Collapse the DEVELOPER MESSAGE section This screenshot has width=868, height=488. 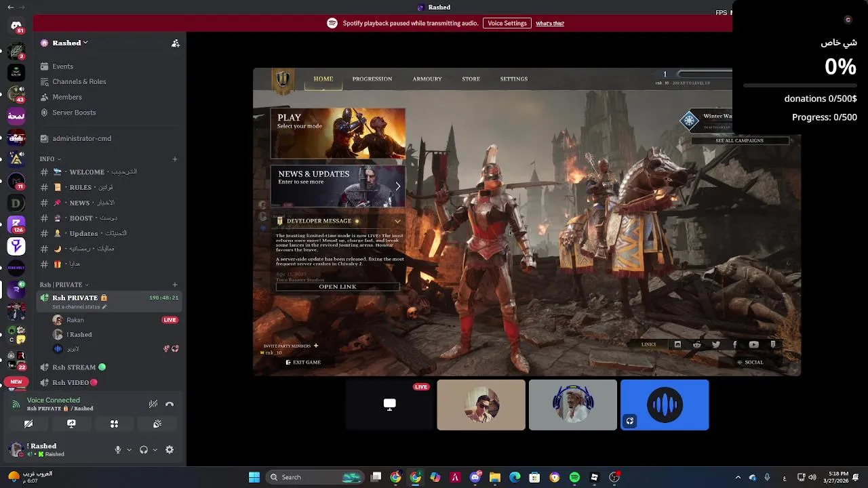click(x=398, y=221)
